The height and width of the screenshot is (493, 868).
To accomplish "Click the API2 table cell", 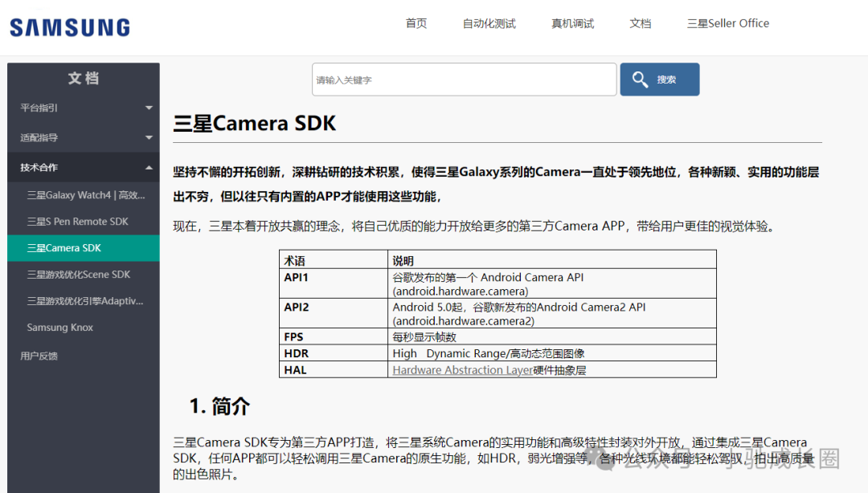I will [x=334, y=314].
